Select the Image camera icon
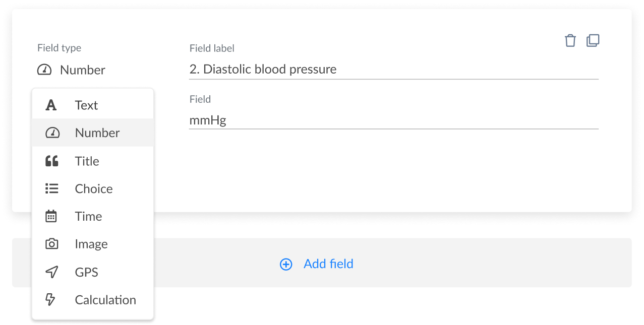644x325 pixels. (51, 243)
